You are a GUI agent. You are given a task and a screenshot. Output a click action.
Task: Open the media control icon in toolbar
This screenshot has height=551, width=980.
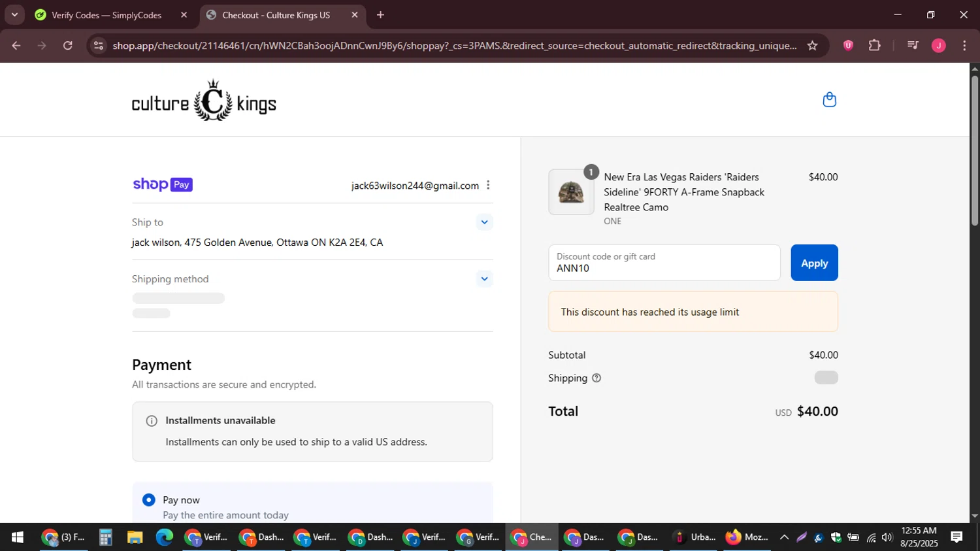point(913,46)
